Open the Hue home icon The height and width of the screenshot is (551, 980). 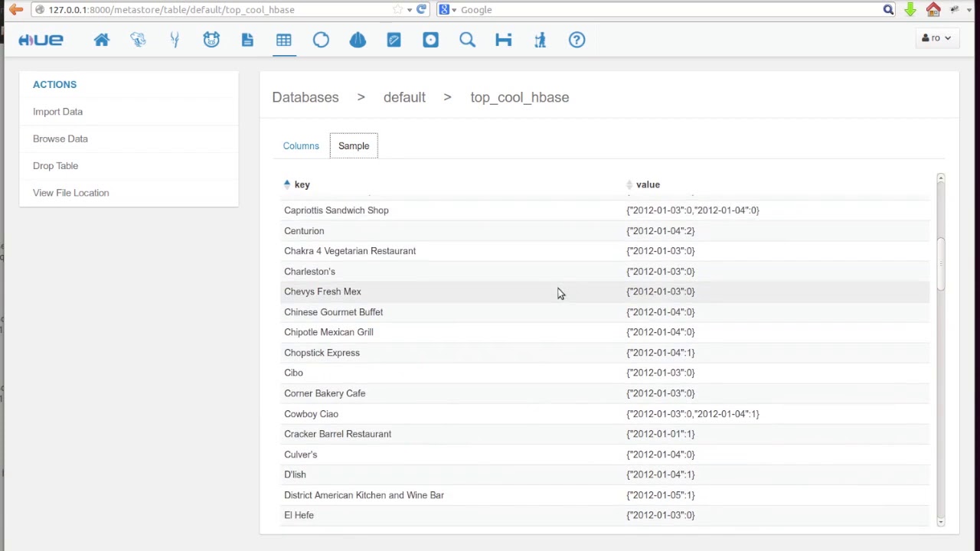click(101, 40)
